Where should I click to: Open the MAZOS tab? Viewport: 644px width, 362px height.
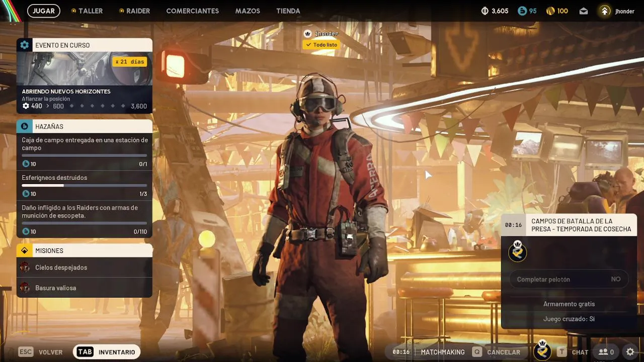point(248,11)
